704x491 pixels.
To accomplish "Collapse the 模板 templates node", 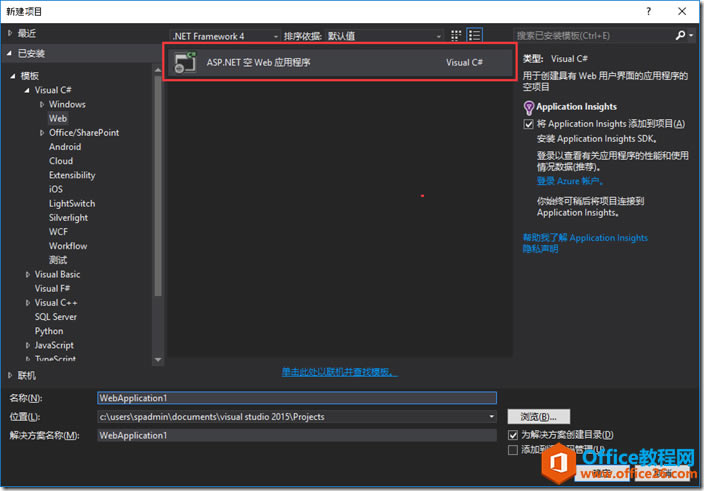I will coord(13,76).
